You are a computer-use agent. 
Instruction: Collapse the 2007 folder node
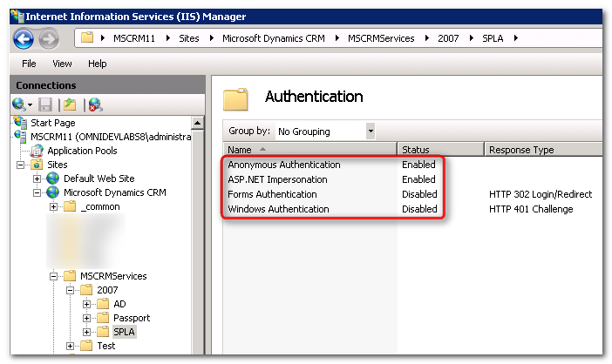(70, 290)
